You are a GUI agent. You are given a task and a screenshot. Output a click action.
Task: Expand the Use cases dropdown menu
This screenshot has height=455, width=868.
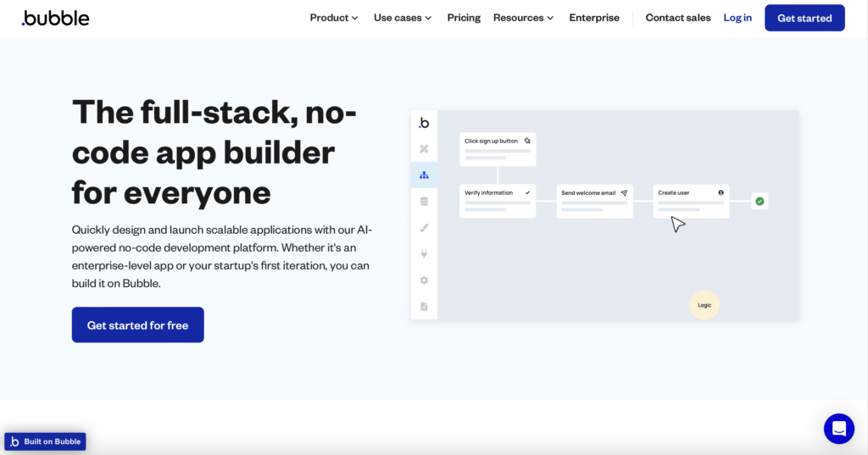tap(403, 18)
